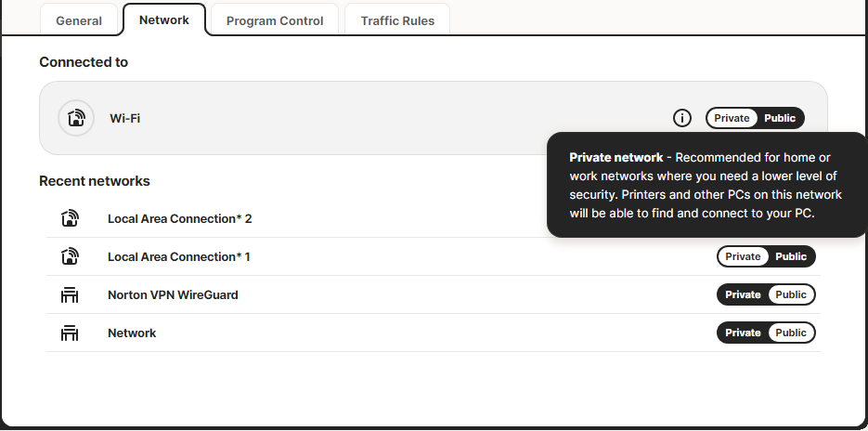Open the Program Control tab
868x431 pixels.
tap(275, 20)
